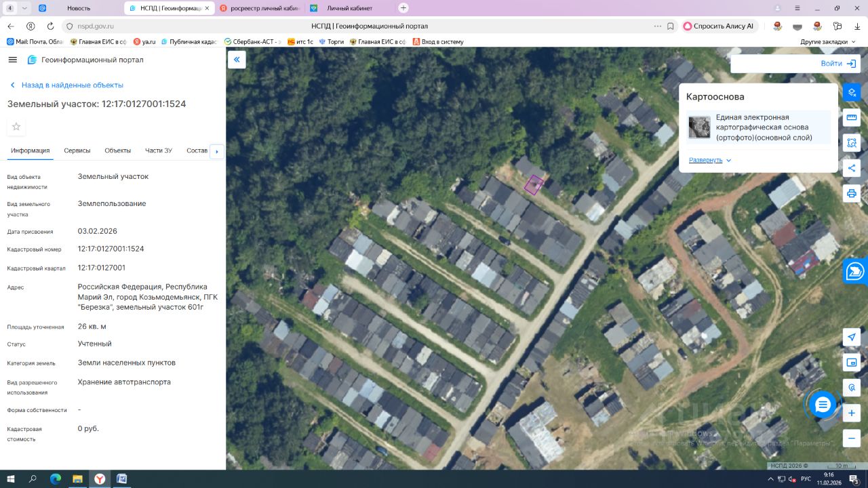This screenshot has width=868, height=488.
Task: Select the ruler measurement tool
Action: (x=852, y=117)
